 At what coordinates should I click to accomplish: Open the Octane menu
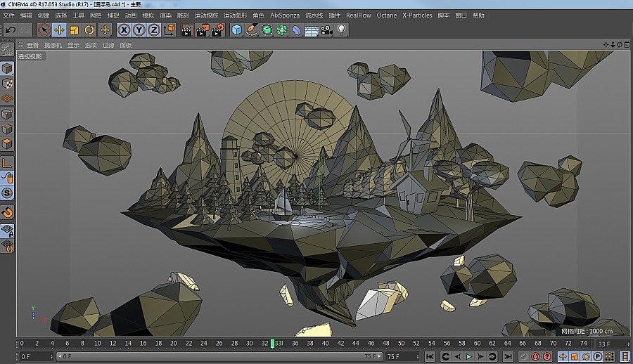tap(386, 15)
